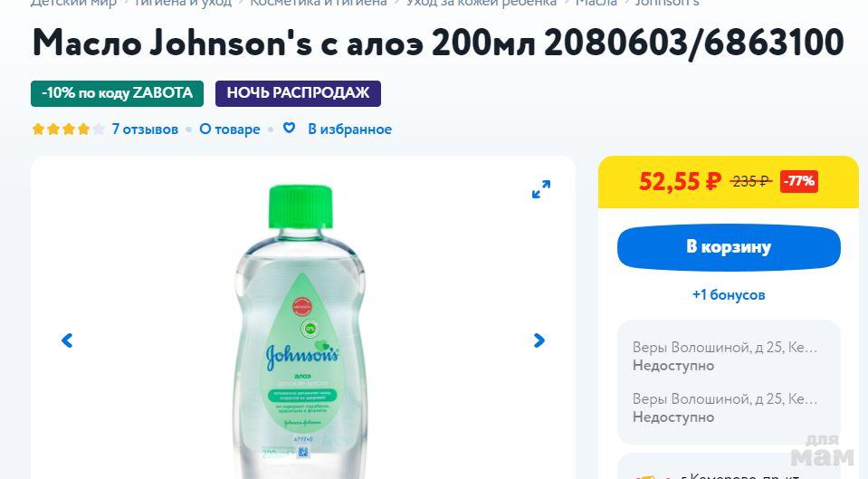
Task: Open Уход за кожей ребенка breadcrumb
Action: (481, 3)
